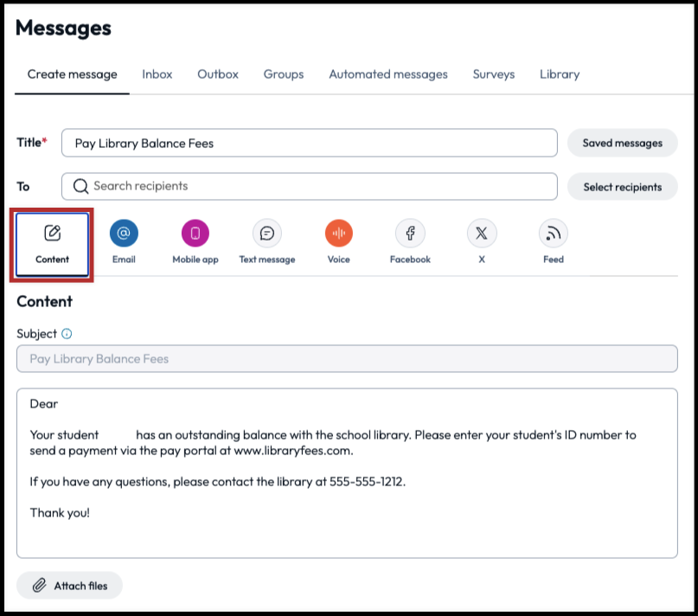Screen dimensions: 698x616
Task: Select the Feed channel icon
Action: pos(552,232)
